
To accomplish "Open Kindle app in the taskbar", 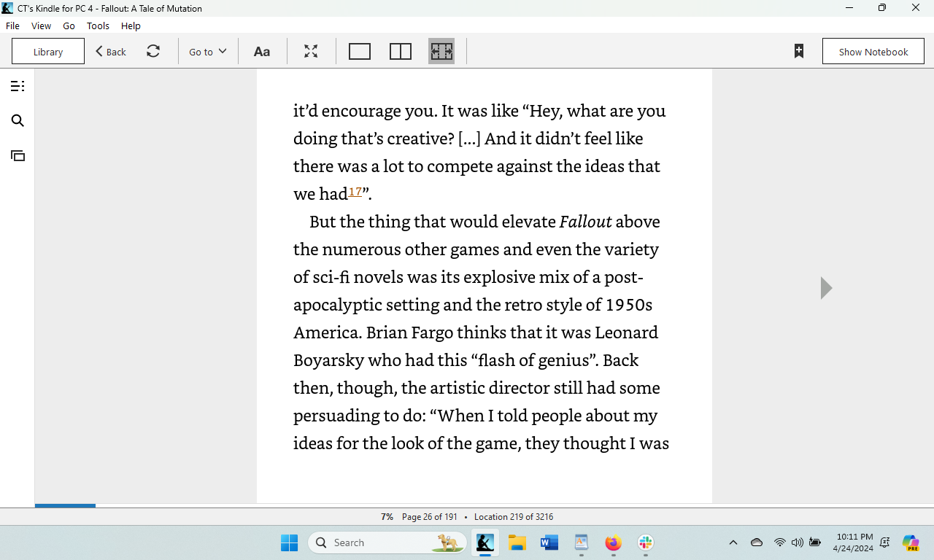I will click(485, 542).
